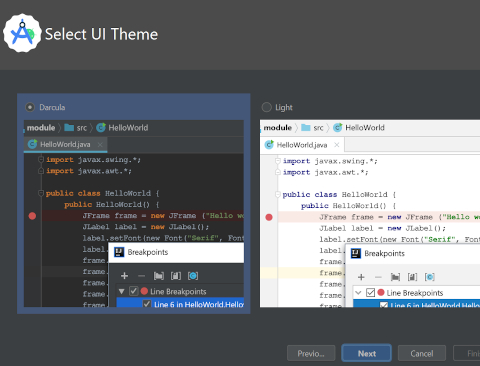Click the add (+) breakpoint icon in Darcula preview
480x366 pixels.
124,276
